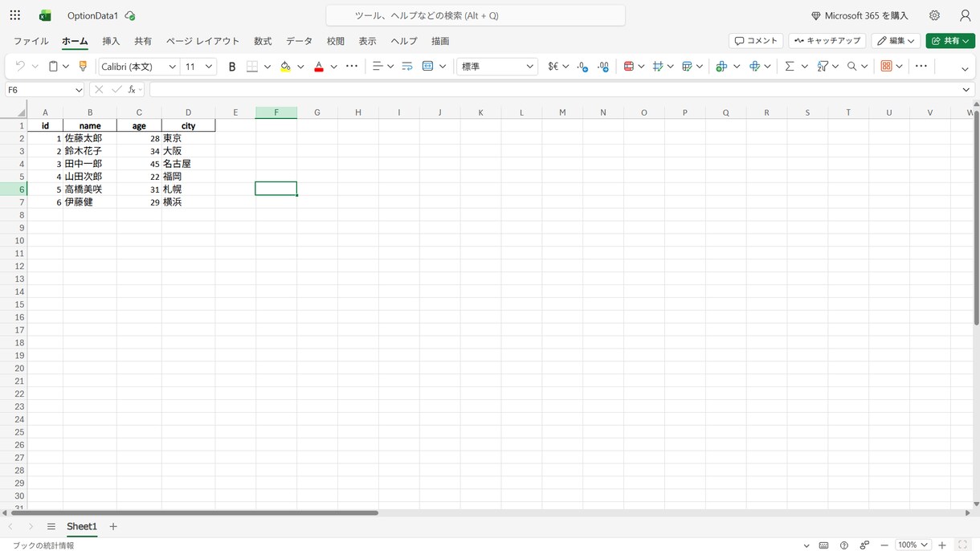980x551 pixels.
Task: Click the Find magnifier icon
Action: (x=852, y=67)
